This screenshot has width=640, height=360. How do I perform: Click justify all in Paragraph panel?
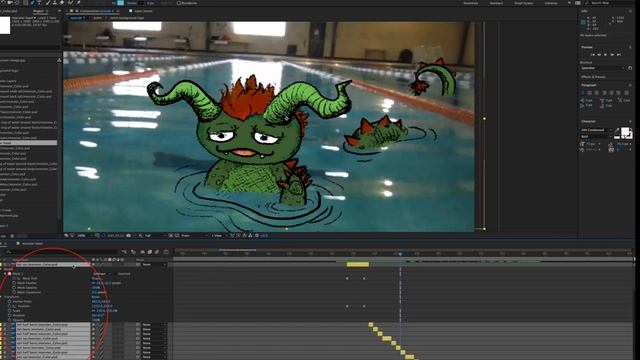[x=626, y=93]
